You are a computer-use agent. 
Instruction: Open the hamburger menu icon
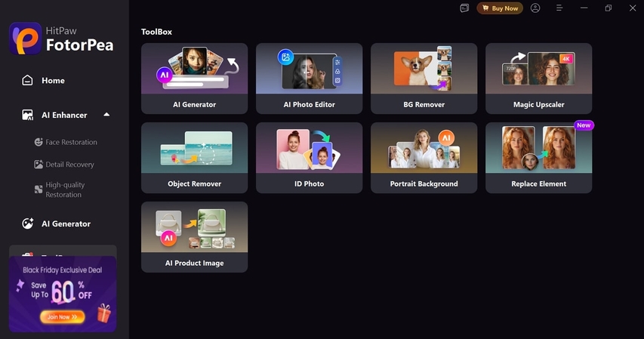point(559,8)
